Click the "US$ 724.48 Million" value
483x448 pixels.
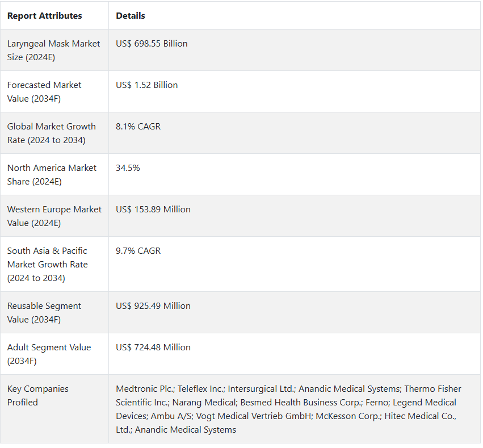click(153, 347)
